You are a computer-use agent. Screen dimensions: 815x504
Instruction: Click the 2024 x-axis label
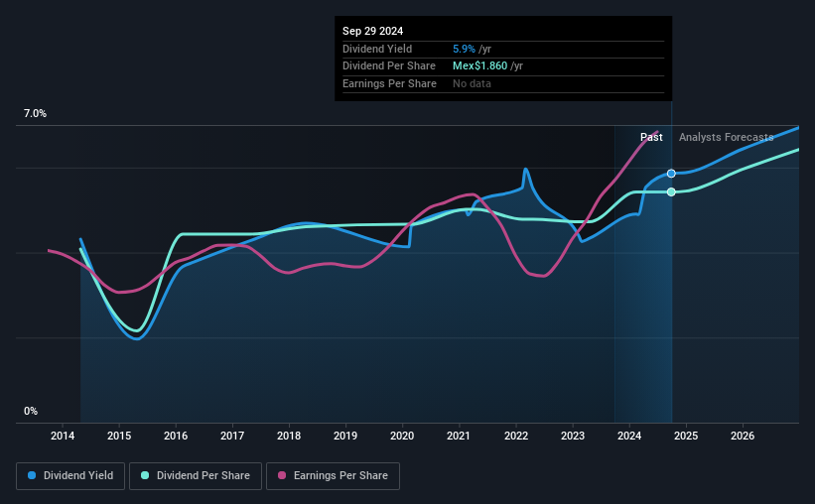click(629, 436)
